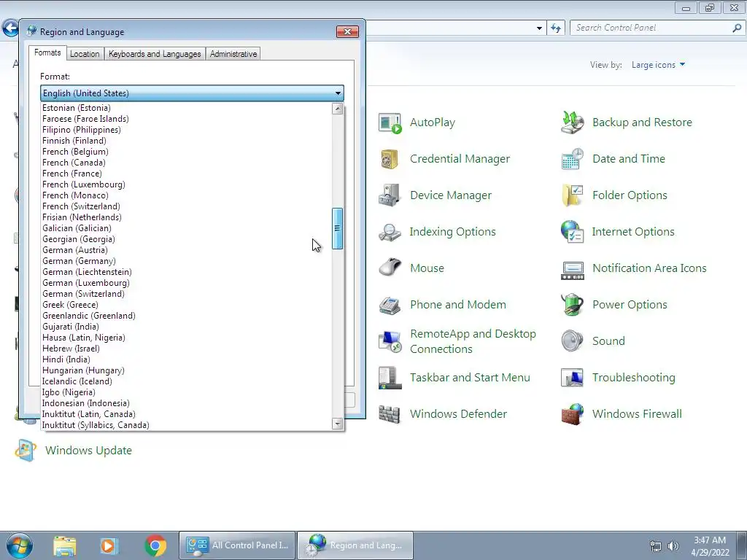Click the format list scroll-down arrow
This screenshot has width=747, height=560.
pos(337,424)
